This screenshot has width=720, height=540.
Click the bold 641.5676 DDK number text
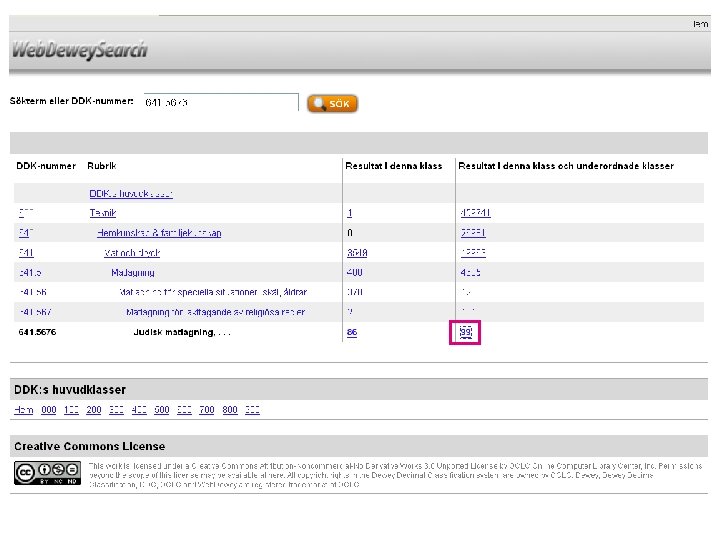click(x=37, y=332)
